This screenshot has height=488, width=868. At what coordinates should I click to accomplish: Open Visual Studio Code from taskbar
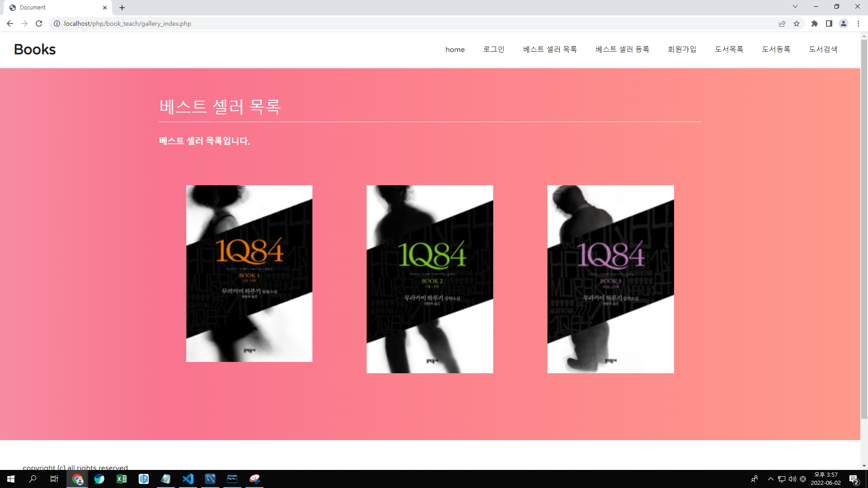click(188, 479)
